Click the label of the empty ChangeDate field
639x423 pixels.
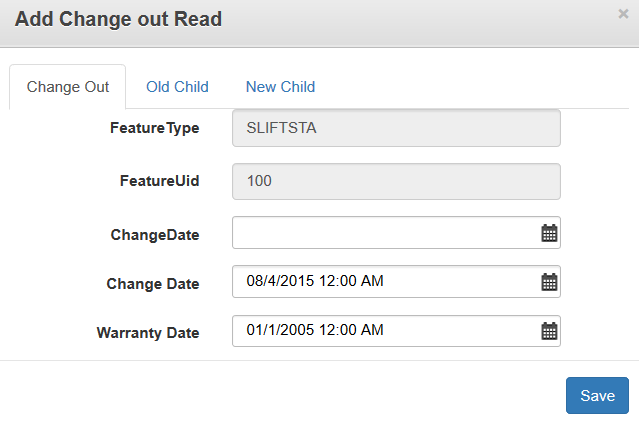click(154, 235)
